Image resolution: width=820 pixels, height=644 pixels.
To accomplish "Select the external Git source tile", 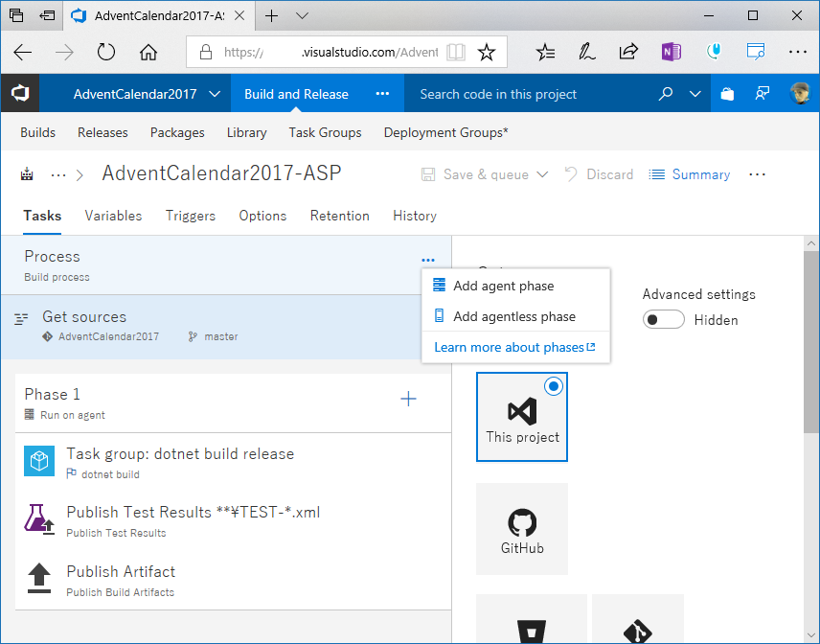I will point(638,619).
